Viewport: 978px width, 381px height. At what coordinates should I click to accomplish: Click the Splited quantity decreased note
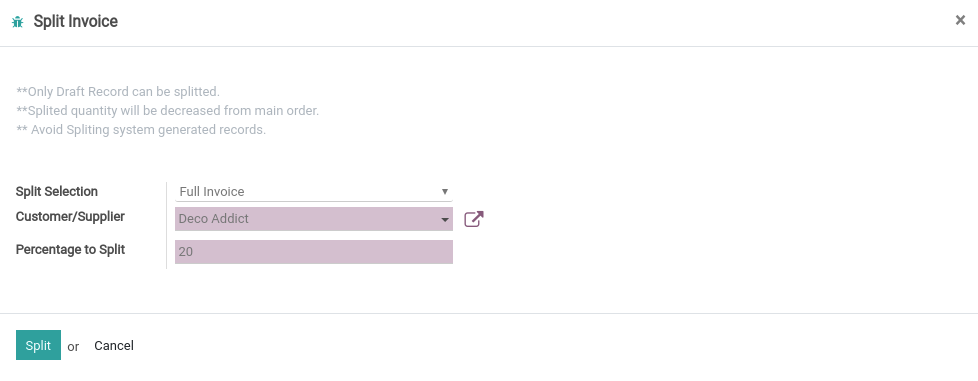tap(168, 111)
